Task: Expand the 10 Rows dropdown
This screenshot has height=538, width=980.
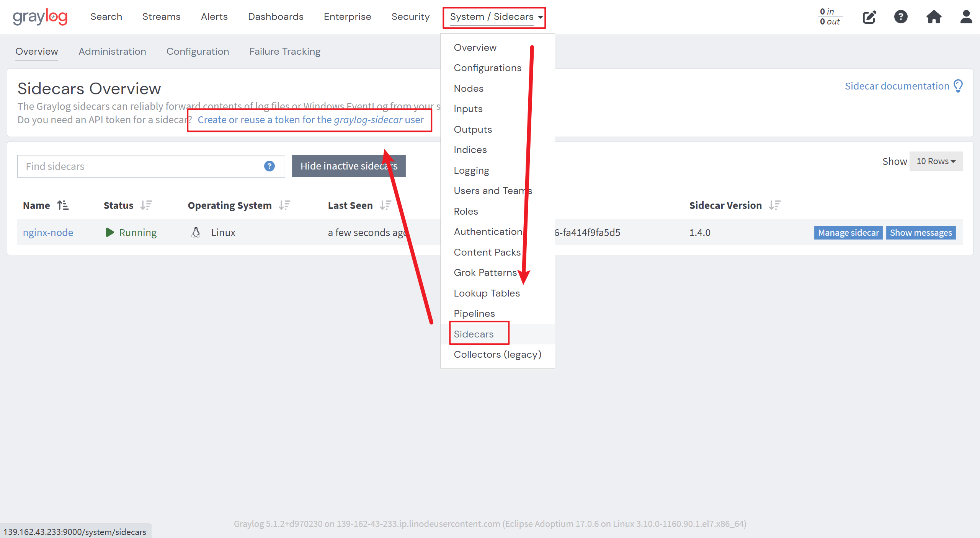Action: pyautogui.click(x=936, y=161)
